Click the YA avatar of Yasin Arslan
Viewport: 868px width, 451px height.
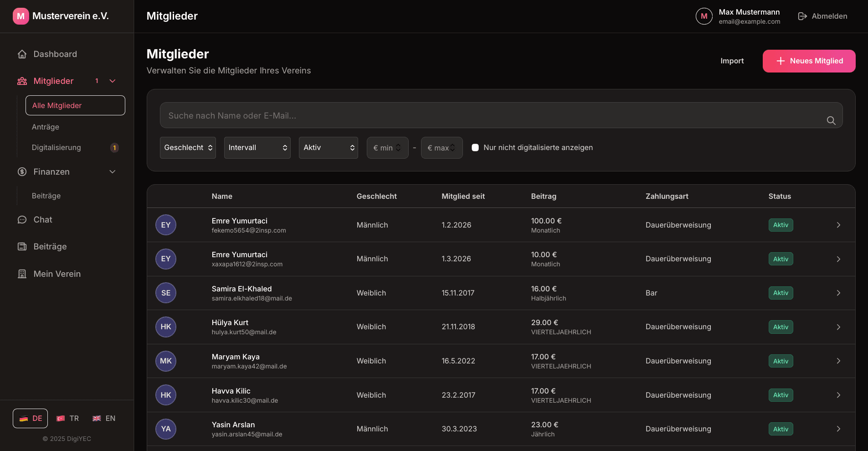(166, 429)
